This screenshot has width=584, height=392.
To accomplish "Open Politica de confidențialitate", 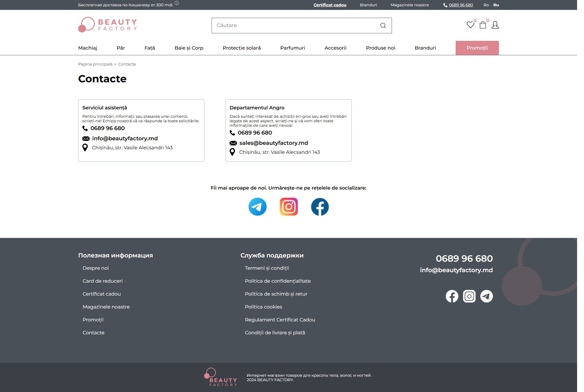I will (x=278, y=281).
